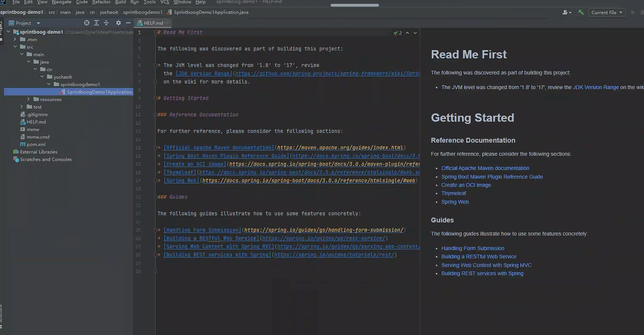Collapse the src folder

click(15, 47)
